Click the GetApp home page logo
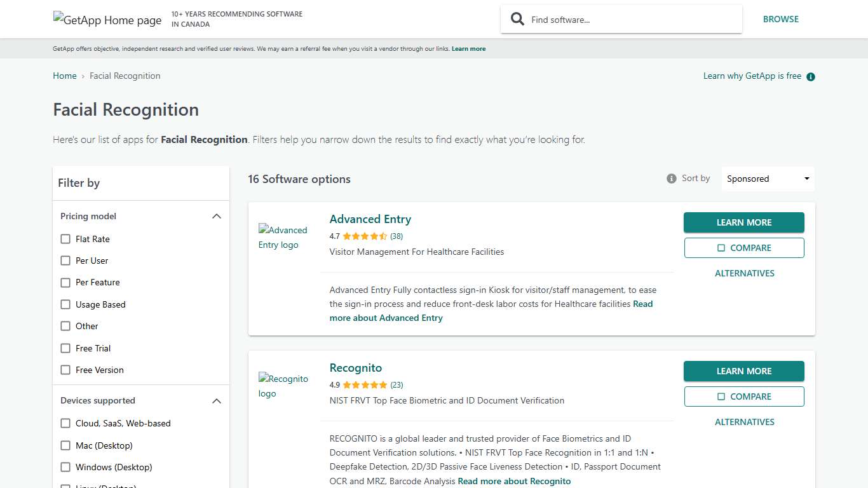The image size is (868, 488). [107, 20]
